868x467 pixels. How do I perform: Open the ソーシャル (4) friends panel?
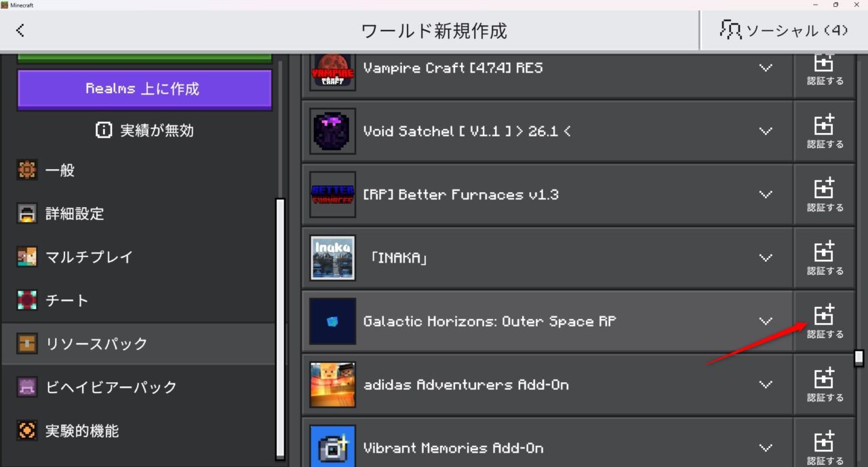coord(784,30)
